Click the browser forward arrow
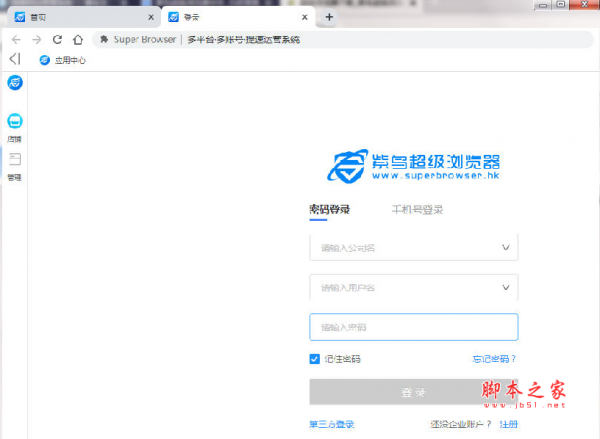The width and height of the screenshot is (600, 439). (37, 39)
